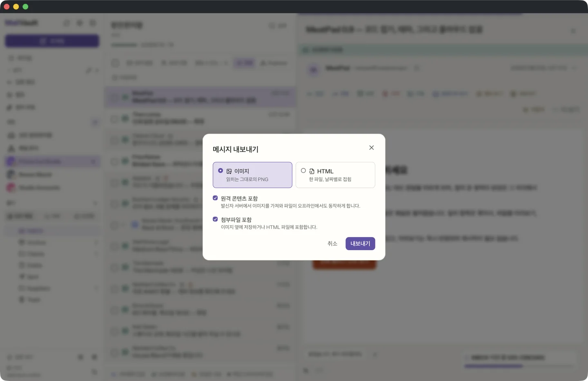Click the 취소 button

click(332, 244)
